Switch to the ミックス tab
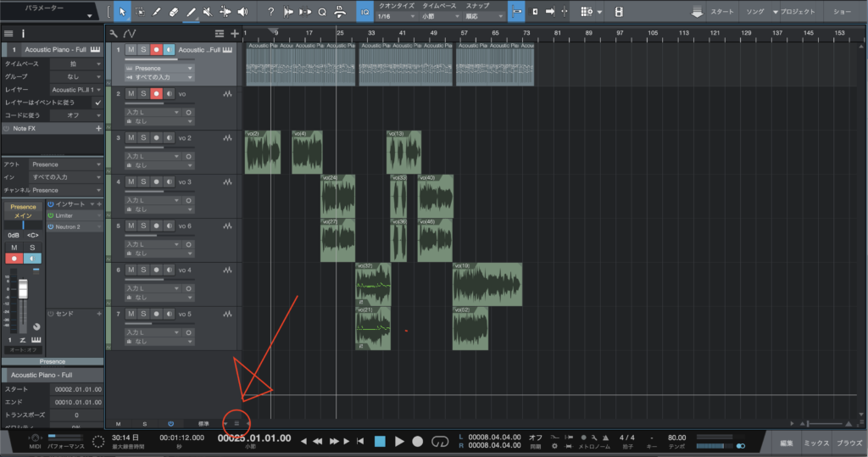Image resolution: width=868 pixels, height=457 pixels. click(x=816, y=443)
